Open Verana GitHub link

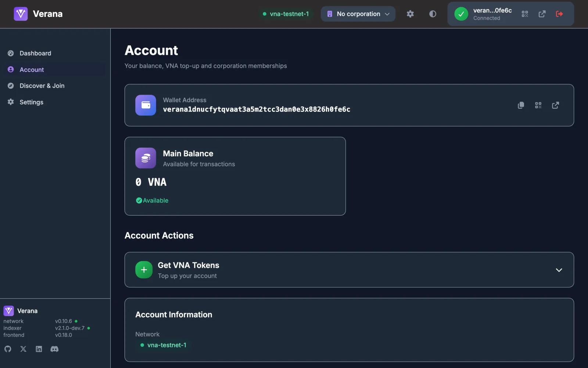point(8,349)
